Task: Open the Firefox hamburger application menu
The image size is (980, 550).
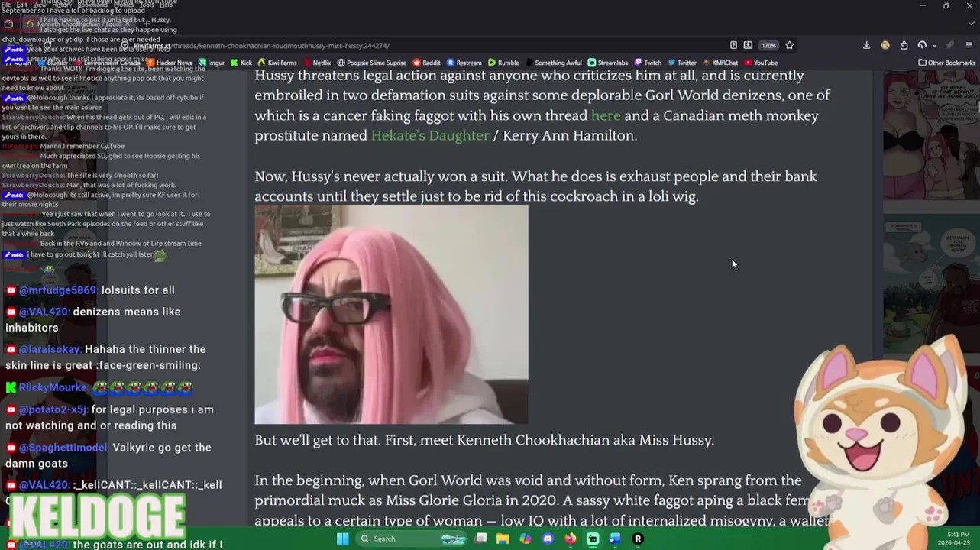Action: [969, 45]
